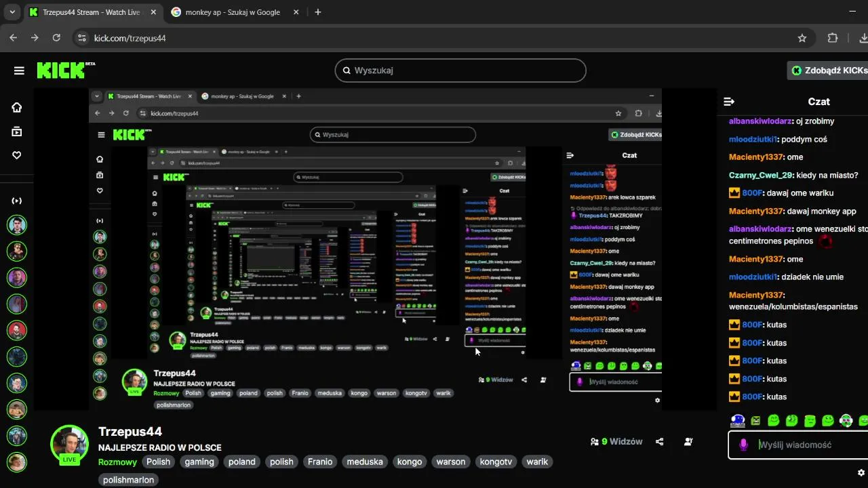This screenshot has width=868, height=488.
Task: Open a new browser tab
Action: coord(318,12)
